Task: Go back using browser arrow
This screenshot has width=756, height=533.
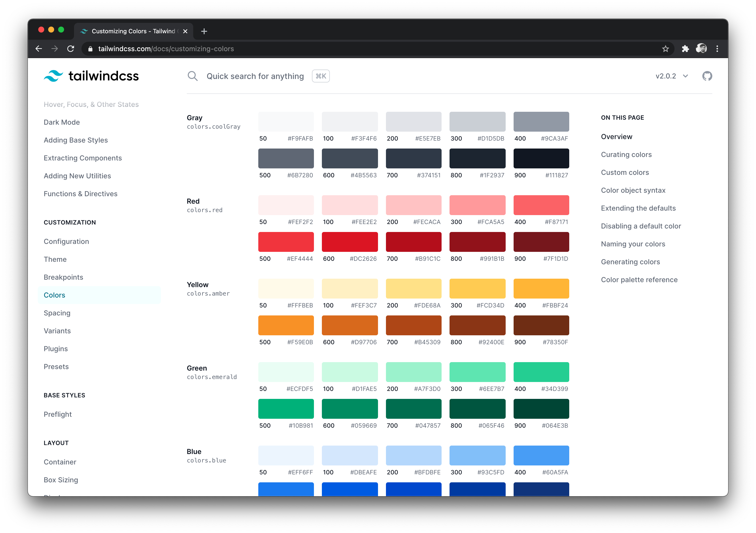Action: coord(39,49)
